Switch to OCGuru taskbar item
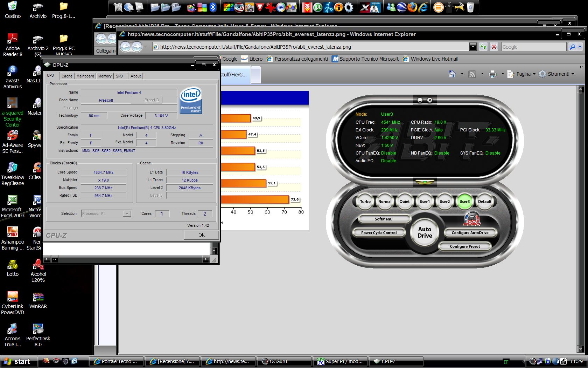Image resolution: width=588 pixels, height=368 pixels. [x=284, y=361]
